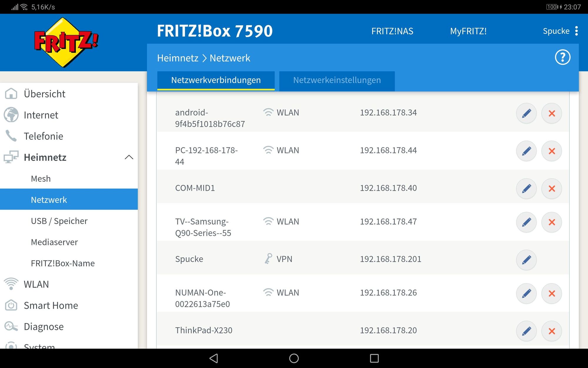This screenshot has height=368, width=588.
Task: Open the three-dot menu next to Spucke
Action: coord(576,31)
